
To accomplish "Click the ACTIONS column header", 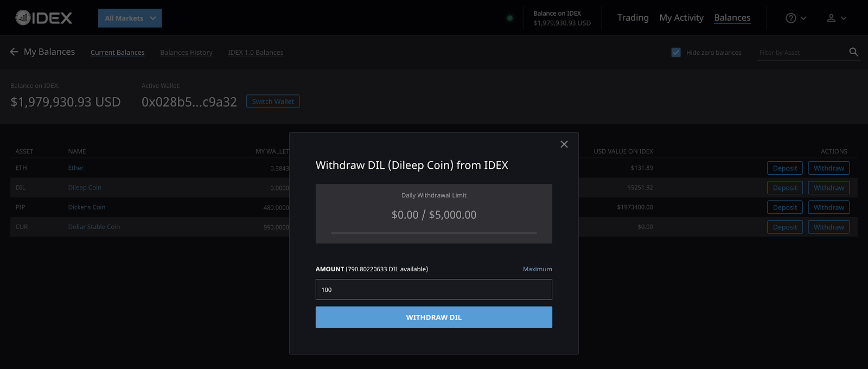I will [834, 151].
